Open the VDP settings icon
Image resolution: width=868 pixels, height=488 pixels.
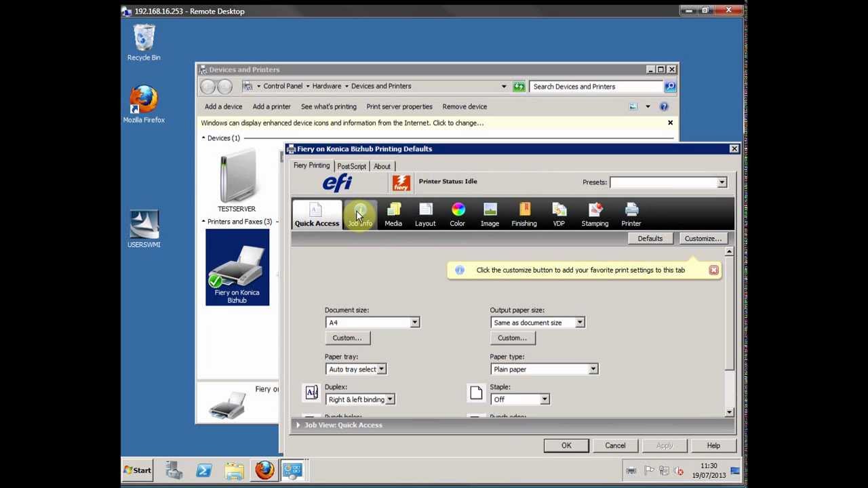[x=559, y=214]
